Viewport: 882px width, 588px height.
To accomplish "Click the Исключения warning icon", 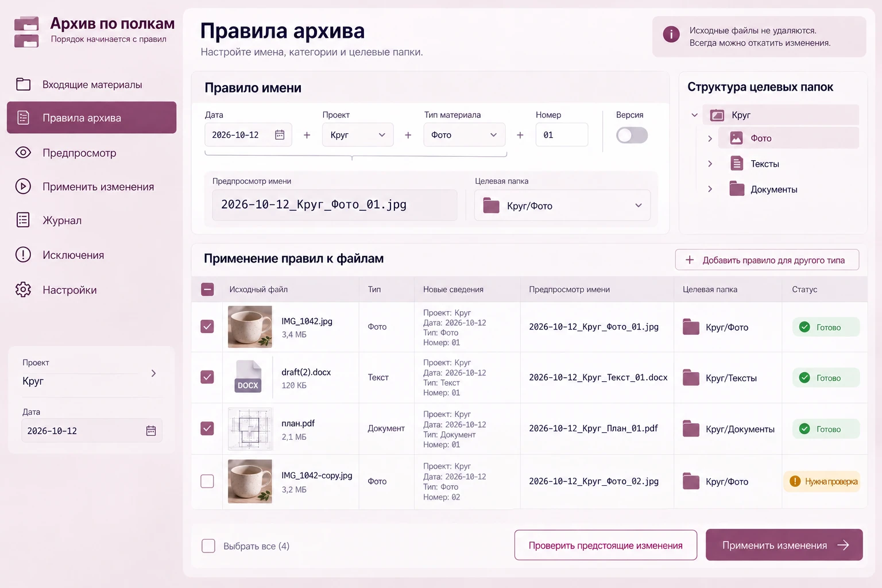I will pos(24,254).
